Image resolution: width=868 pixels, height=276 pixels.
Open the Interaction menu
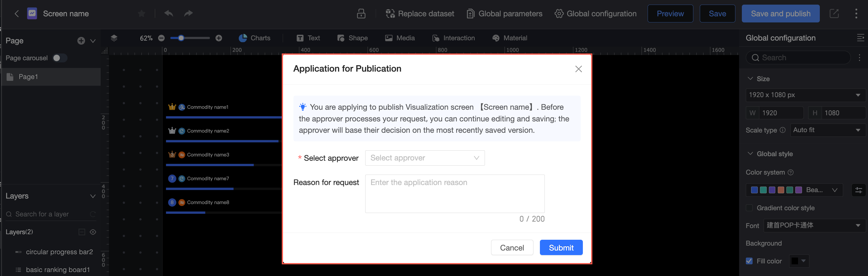(x=453, y=38)
